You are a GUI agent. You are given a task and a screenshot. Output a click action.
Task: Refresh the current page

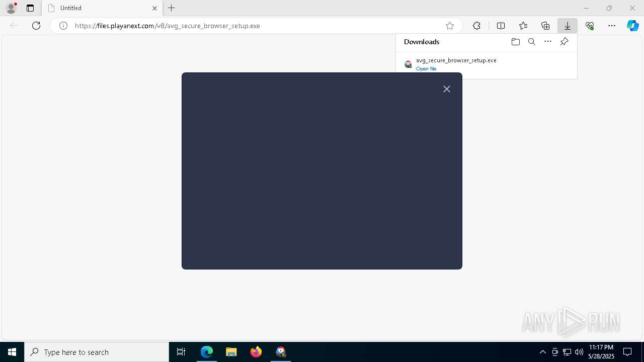coord(36,26)
